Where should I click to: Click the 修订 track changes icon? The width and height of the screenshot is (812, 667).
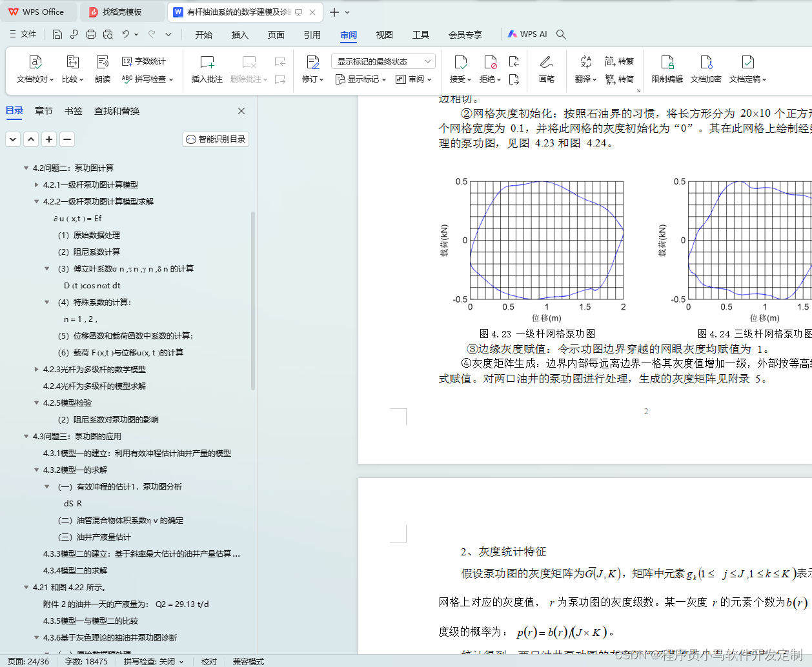[x=313, y=62]
